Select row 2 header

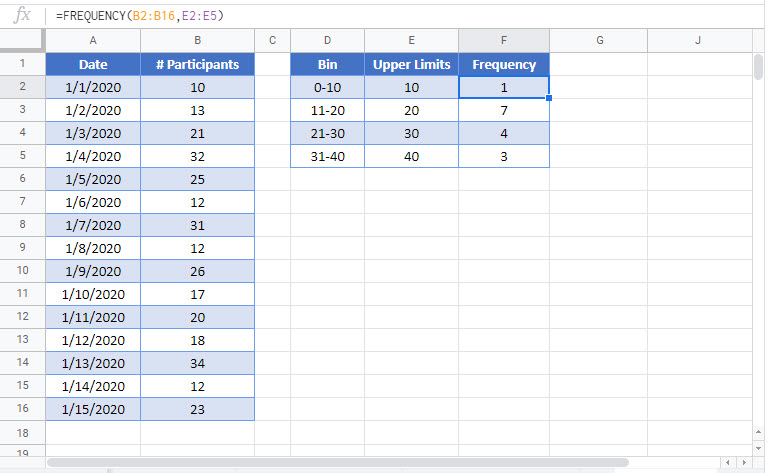click(x=23, y=87)
